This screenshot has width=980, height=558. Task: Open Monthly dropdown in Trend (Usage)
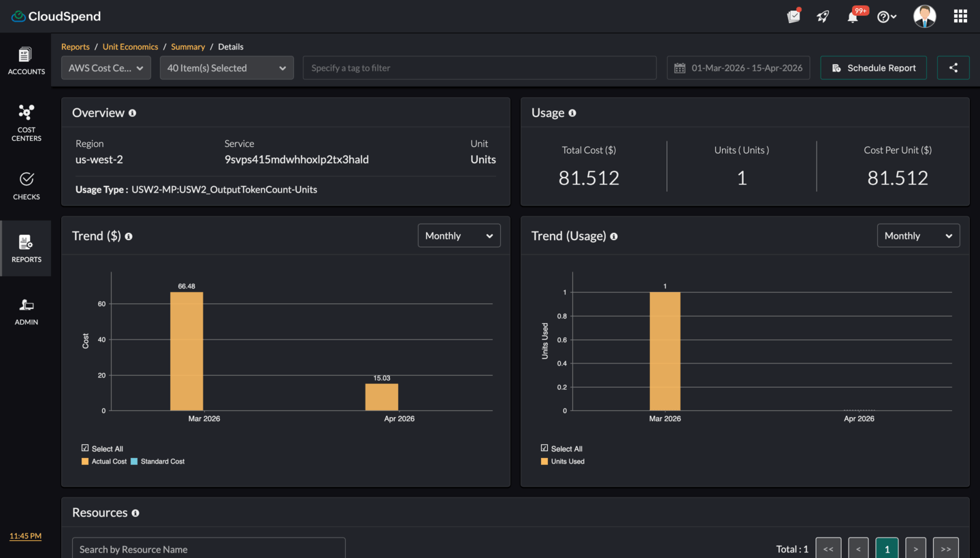[918, 235]
